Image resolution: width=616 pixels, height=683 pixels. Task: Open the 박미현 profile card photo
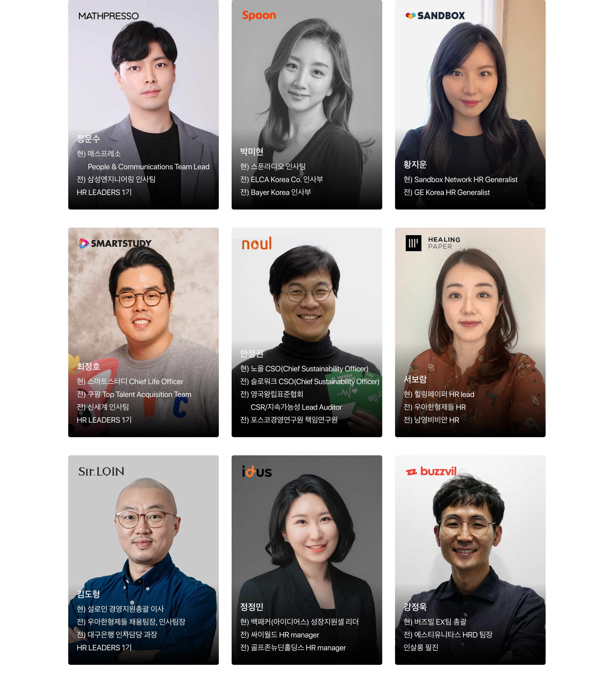[307, 105]
